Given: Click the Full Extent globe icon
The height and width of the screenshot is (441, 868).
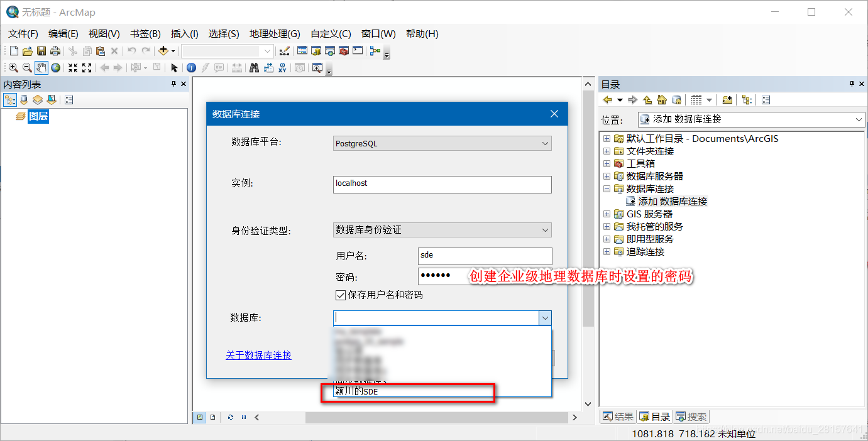Looking at the screenshot, I should tap(55, 68).
